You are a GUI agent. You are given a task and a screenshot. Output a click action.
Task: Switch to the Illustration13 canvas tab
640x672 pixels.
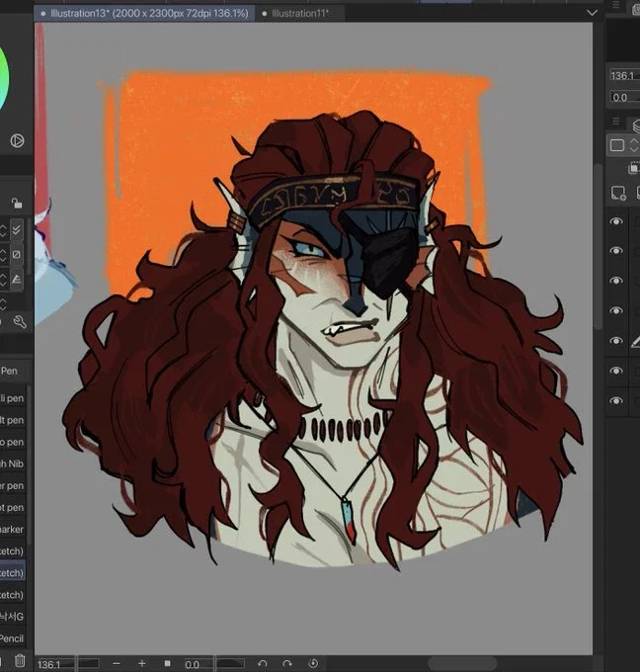[x=144, y=13]
